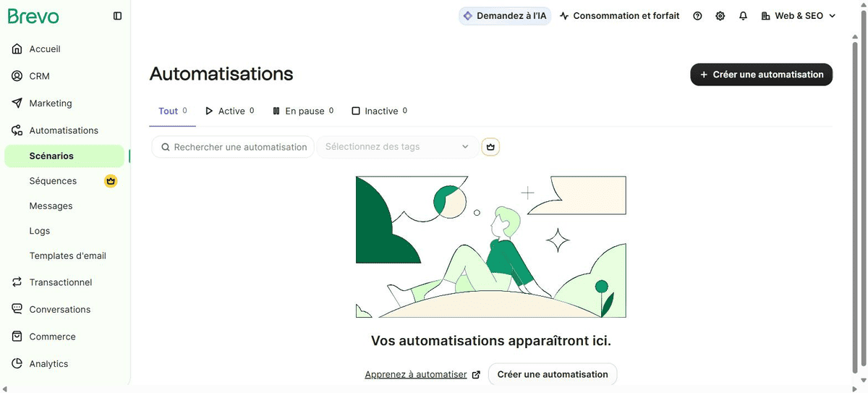Click the outlined Créer une automatisation button
This screenshot has height=393, width=868.
click(553, 374)
